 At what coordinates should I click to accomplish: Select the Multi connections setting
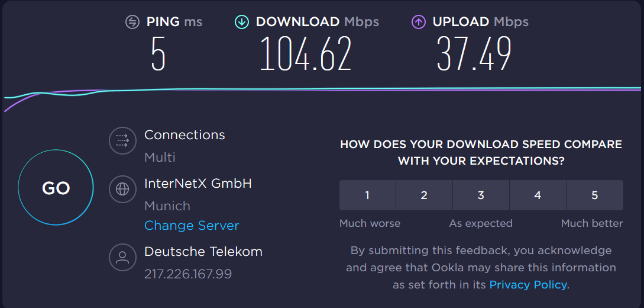pos(160,157)
